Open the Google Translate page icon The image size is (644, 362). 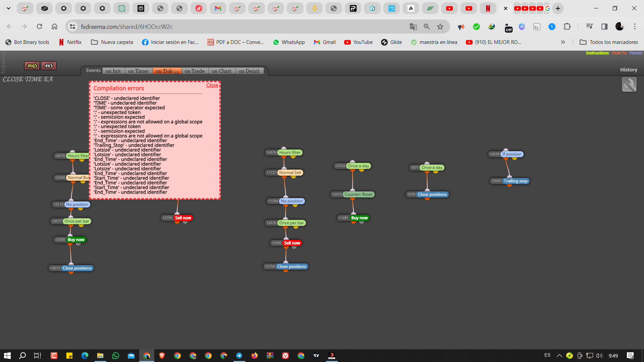413,26
